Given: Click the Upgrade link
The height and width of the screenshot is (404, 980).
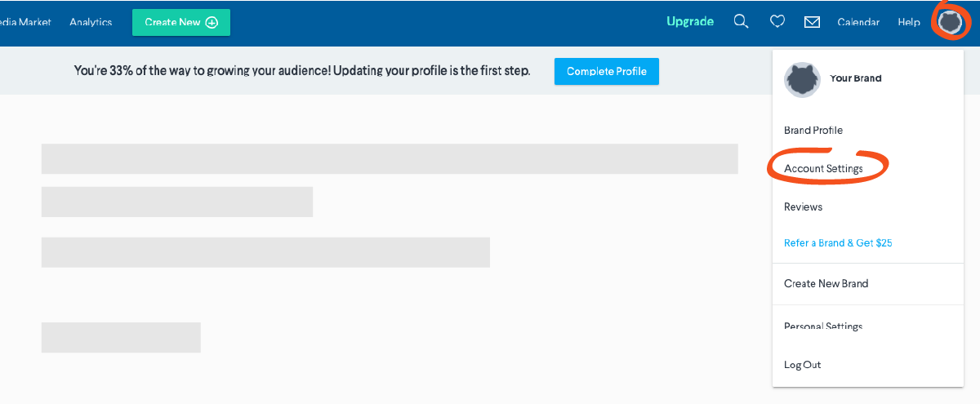Looking at the screenshot, I should pyautogui.click(x=690, y=22).
